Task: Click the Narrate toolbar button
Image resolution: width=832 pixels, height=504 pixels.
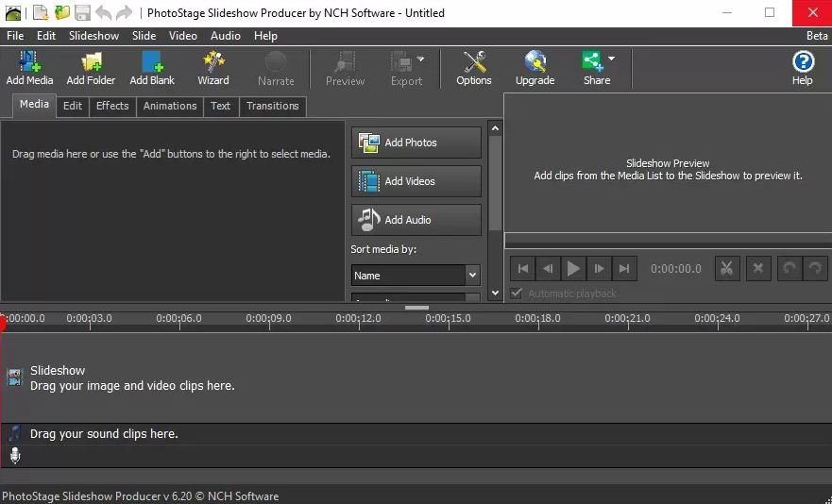Action: click(x=276, y=68)
